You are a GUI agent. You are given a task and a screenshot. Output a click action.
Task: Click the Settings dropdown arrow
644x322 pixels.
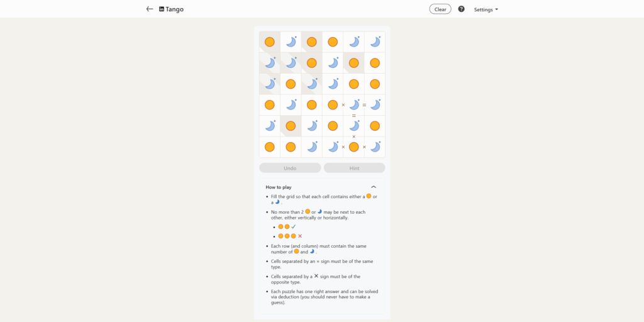click(497, 9)
